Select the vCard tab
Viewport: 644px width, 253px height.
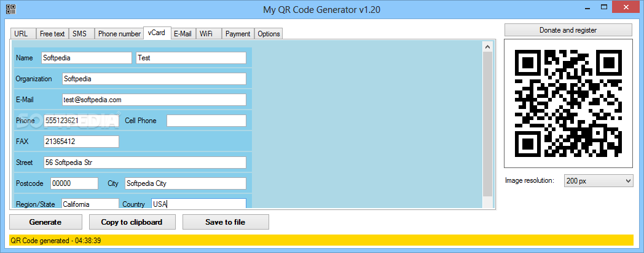157,33
